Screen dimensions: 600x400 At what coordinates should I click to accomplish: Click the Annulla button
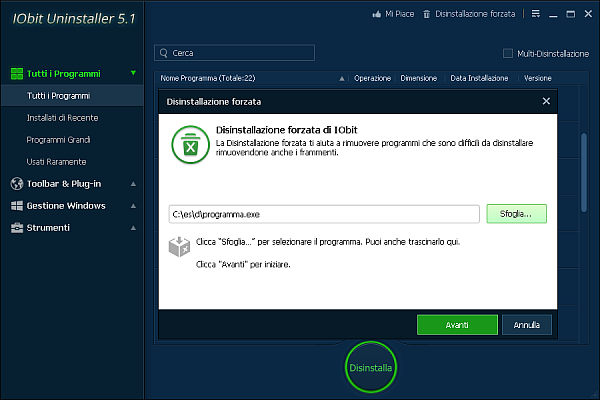[x=527, y=325]
